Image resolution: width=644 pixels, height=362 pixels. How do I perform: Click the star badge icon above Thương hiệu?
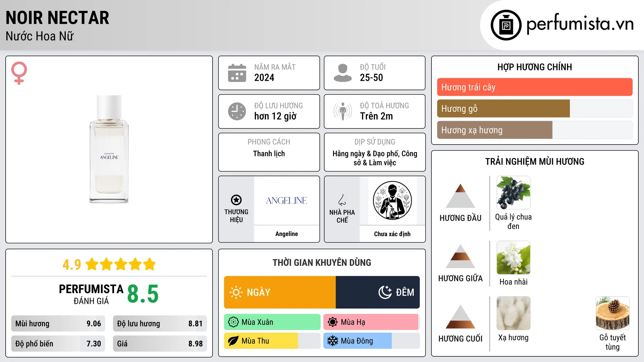tap(236, 200)
